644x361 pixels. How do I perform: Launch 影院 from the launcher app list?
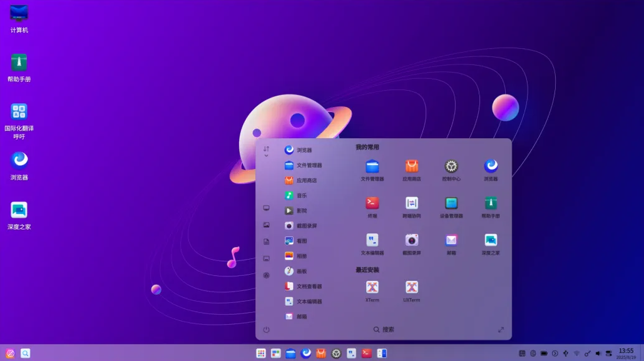pos(295,211)
